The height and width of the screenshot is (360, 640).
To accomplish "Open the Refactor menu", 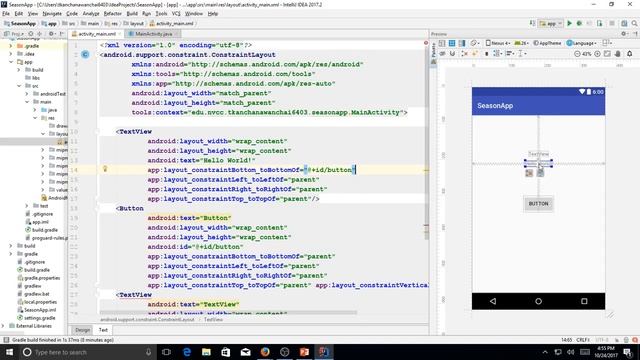I will 113,13.
